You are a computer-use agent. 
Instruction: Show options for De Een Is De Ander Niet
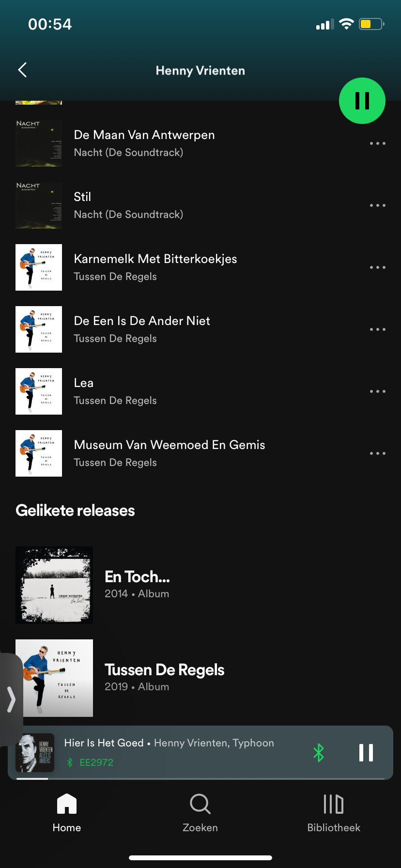[378, 329]
